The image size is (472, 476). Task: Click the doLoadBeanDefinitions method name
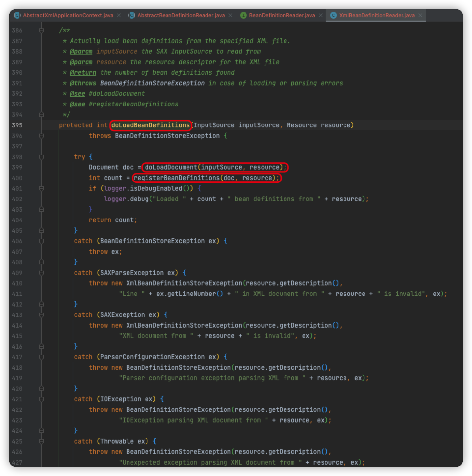point(150,125)
